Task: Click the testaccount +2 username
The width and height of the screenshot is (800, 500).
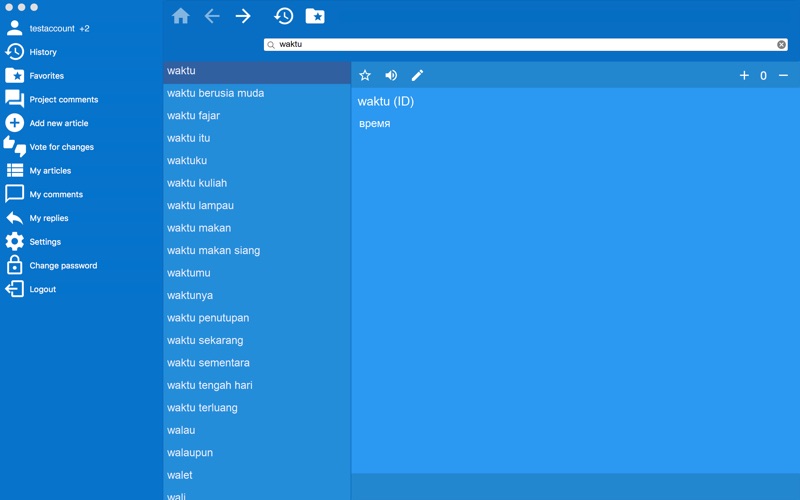Action: click(x=59, y=29)
